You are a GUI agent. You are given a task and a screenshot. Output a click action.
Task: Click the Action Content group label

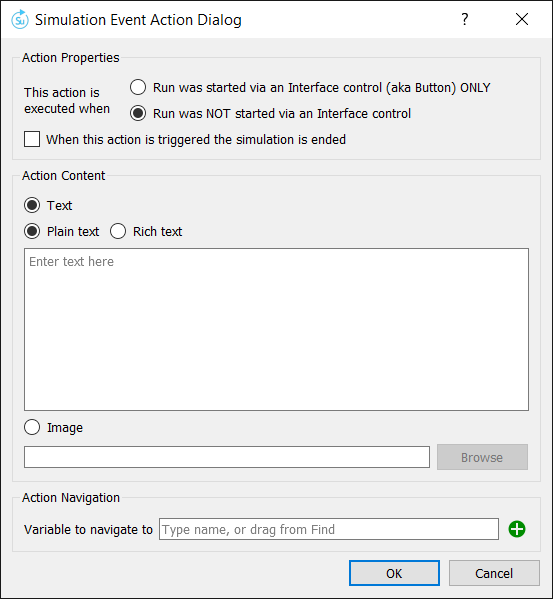click(63, 176)
